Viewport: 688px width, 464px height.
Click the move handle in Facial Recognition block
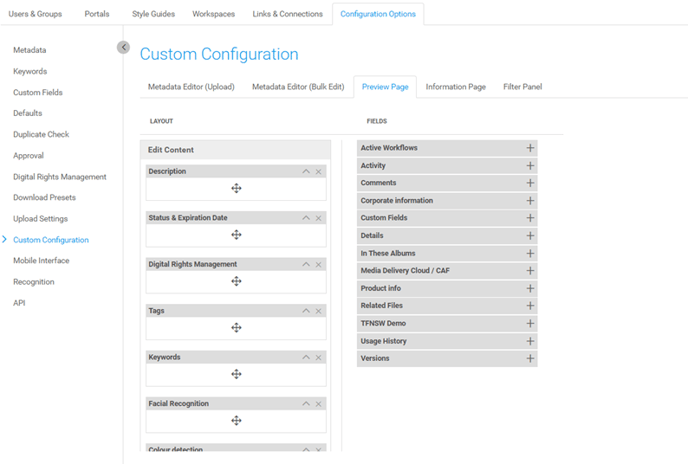[x=236, y=421]
